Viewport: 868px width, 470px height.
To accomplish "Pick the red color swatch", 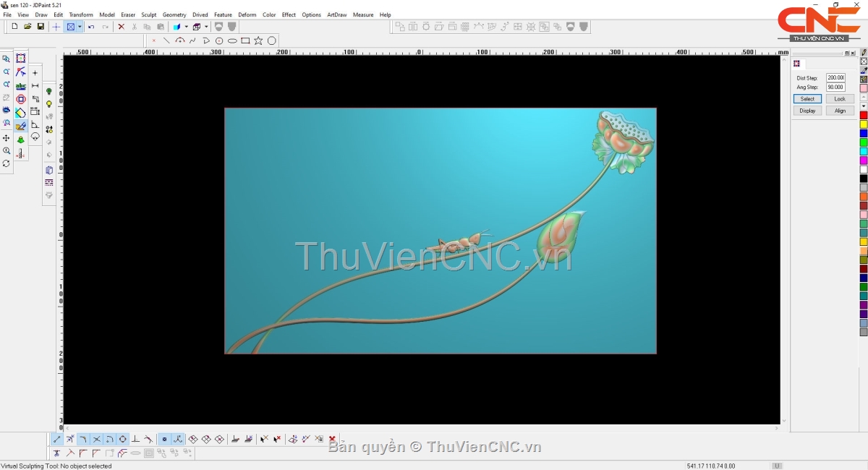I will click(864, 115).
